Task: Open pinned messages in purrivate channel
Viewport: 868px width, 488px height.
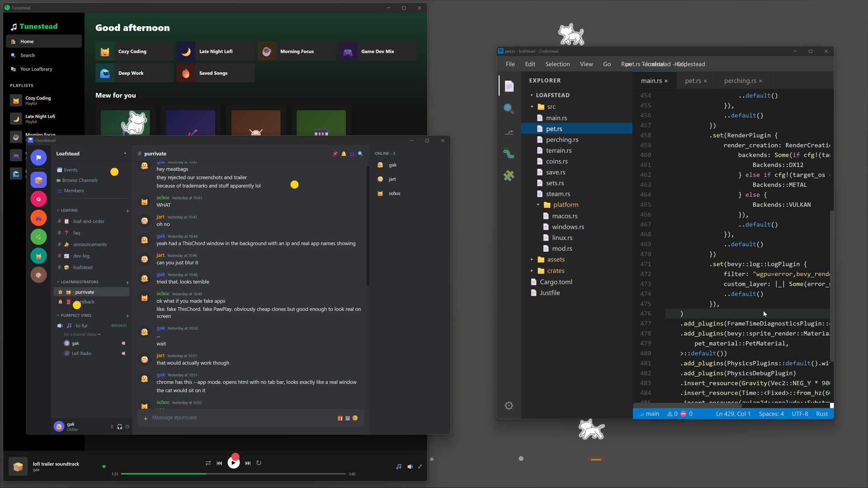Action: point(335,154)
